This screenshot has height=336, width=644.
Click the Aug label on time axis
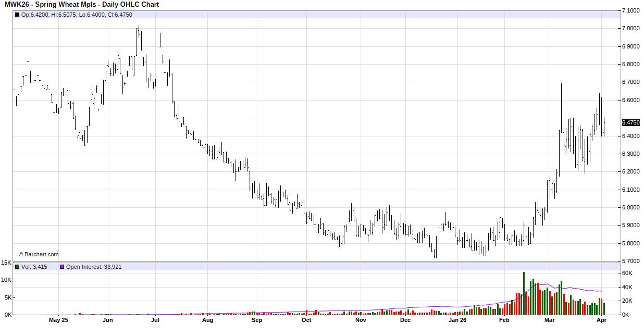click(x=207, y=320)
